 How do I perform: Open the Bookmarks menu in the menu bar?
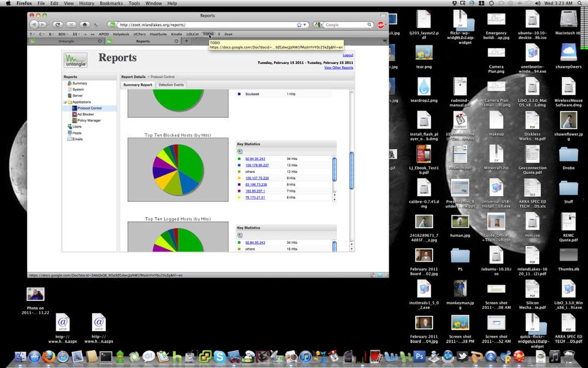tap(111, 3)
